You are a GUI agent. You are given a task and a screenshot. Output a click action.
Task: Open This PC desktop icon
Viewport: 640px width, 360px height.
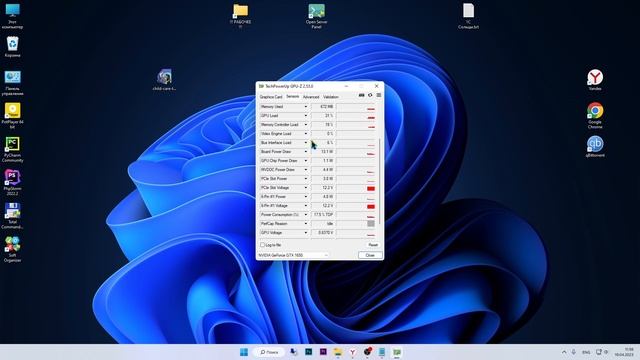[x=12, y=16]
